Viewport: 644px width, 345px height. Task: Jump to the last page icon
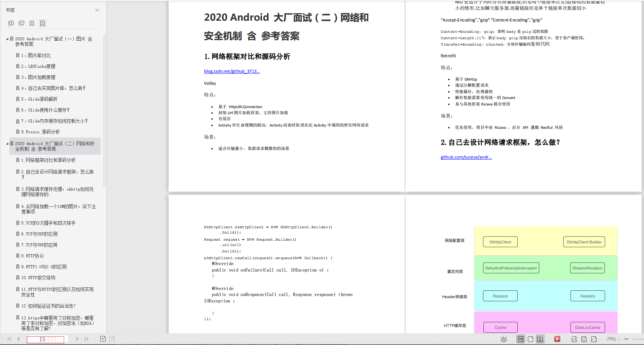click(x=86, y=339)
